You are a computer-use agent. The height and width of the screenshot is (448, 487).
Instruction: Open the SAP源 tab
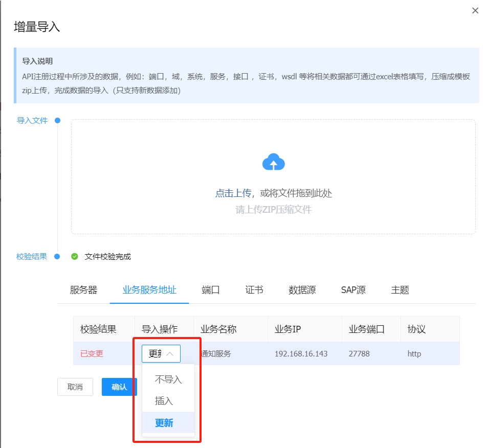[x=353, y=290]
